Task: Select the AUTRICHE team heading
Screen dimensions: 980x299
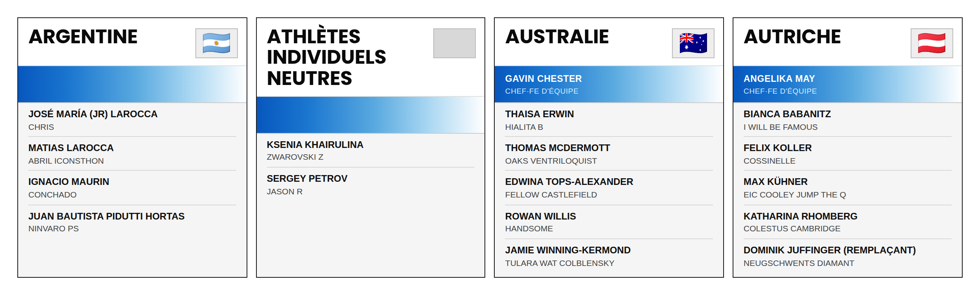Action: [792, 37]
